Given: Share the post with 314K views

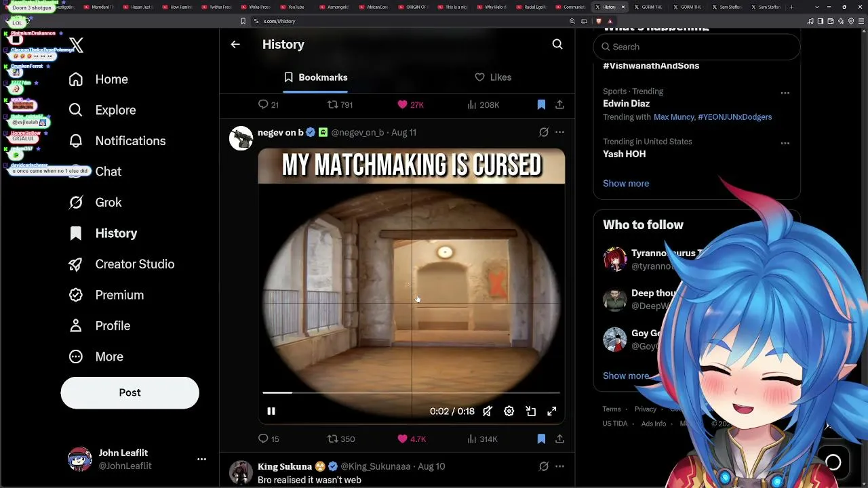Looking at the screenshot, I should tap(559, 439).
